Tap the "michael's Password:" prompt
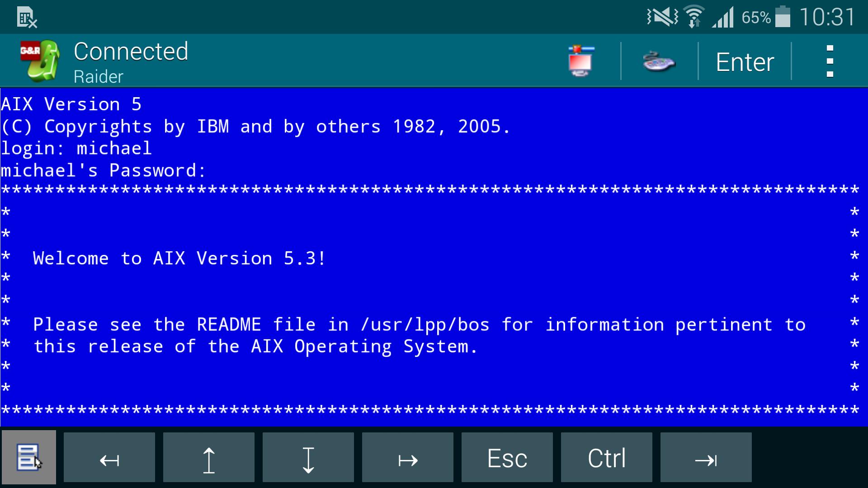The width and height of the screenshot is (868, 488). coord(104,171)
